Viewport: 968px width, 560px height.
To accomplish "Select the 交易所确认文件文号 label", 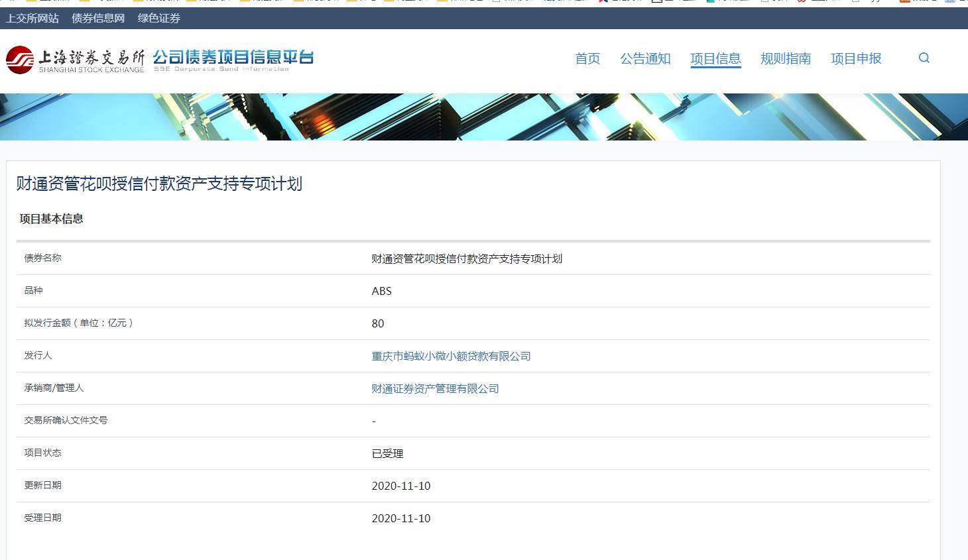I will tap(66, 420).
